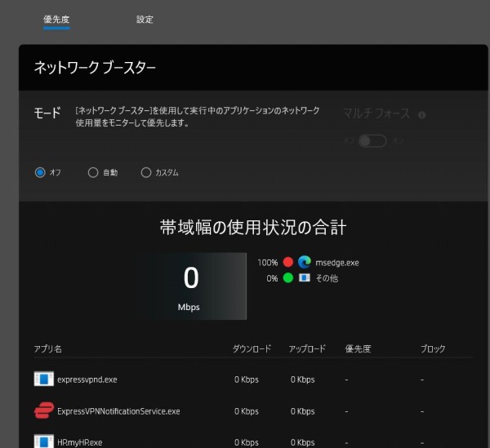Image resolution: width=490 pixels, height=448 pixels.
Task: Sort by the アップロード column header
Action: click(x=308, y=348)
